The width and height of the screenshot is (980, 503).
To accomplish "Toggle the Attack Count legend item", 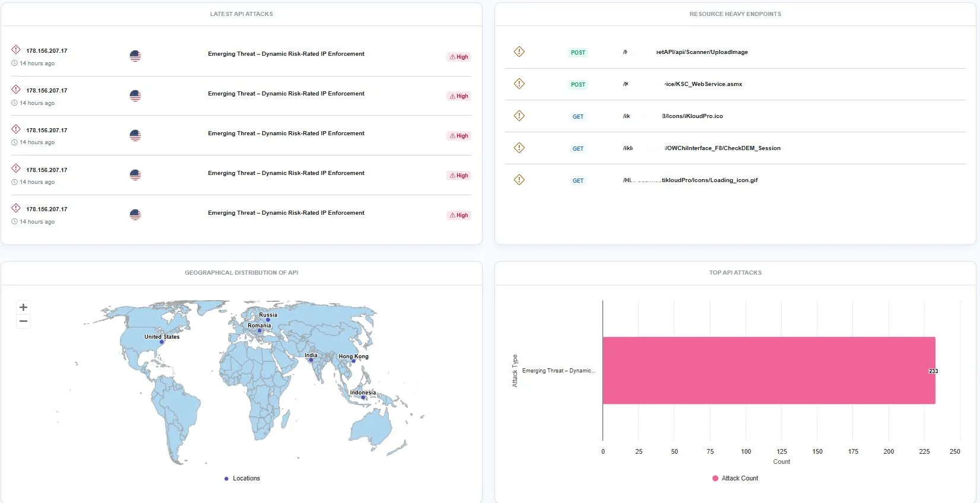I will pos(735,478).
